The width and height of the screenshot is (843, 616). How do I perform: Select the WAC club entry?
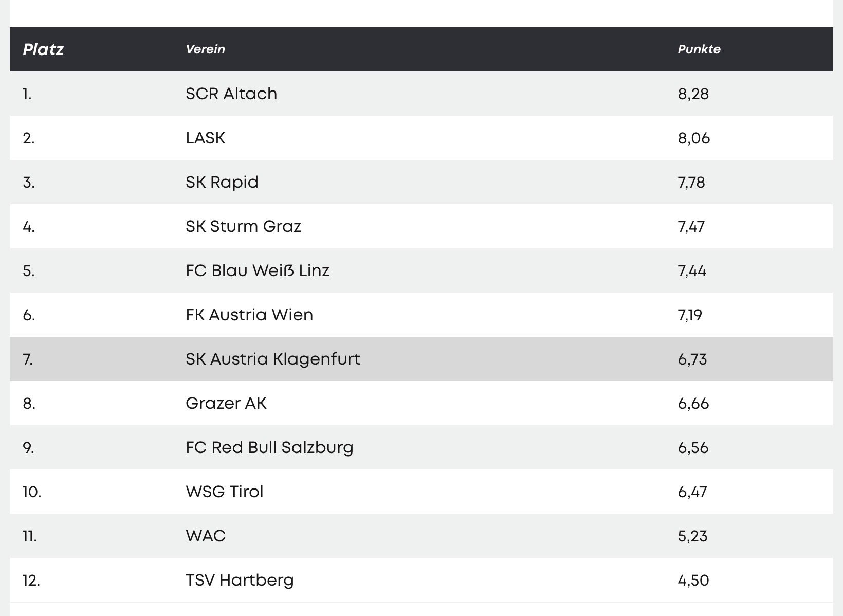206,536
